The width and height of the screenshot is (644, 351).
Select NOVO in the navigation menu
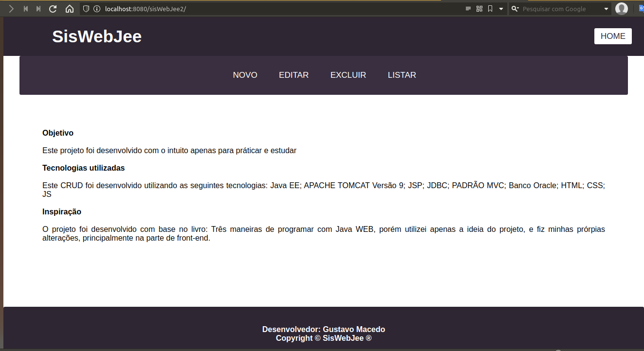tap(245, 75)
